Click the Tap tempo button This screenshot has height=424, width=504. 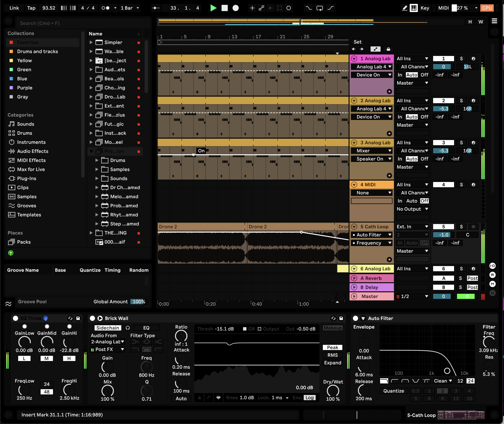[x=31, y=8]
